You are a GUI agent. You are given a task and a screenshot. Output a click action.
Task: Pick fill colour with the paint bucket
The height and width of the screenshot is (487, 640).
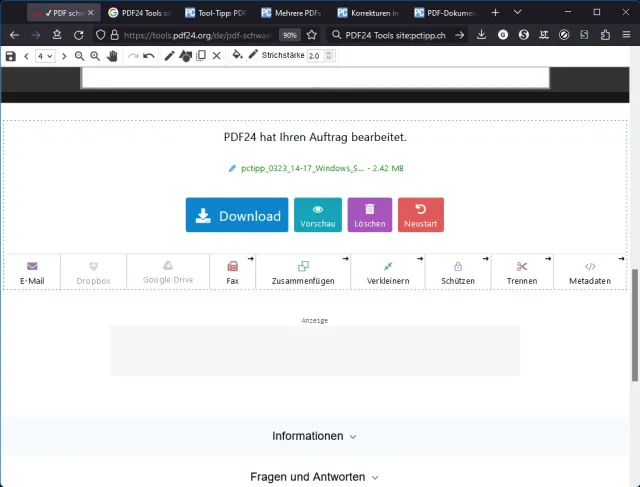point(237,55)
